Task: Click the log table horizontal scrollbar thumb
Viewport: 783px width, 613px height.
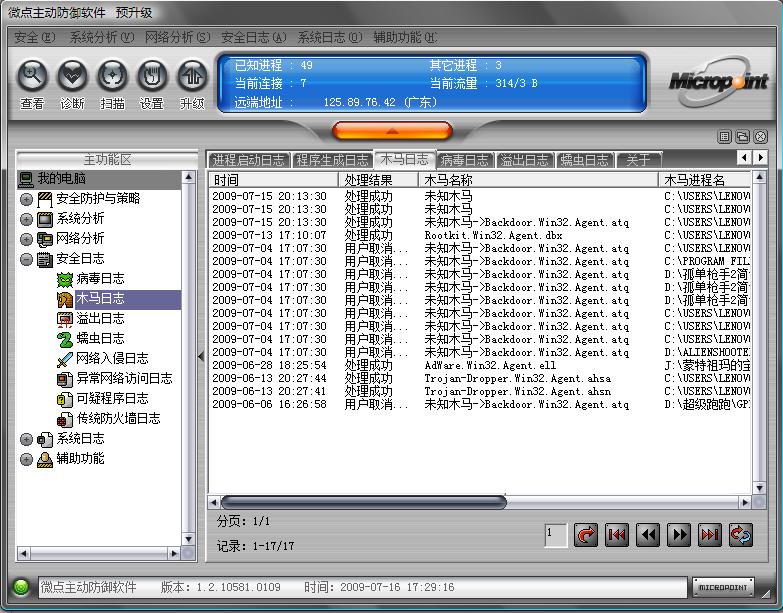Action: pos(364,502)
